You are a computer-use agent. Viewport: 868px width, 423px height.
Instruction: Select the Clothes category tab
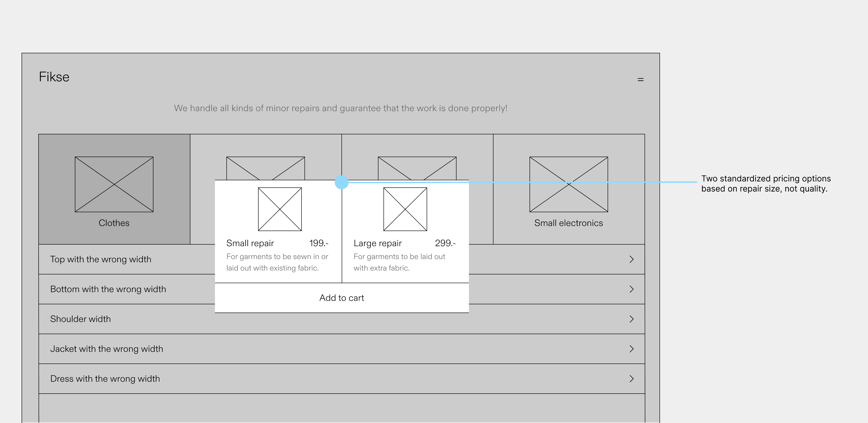[x=114, y=223]
